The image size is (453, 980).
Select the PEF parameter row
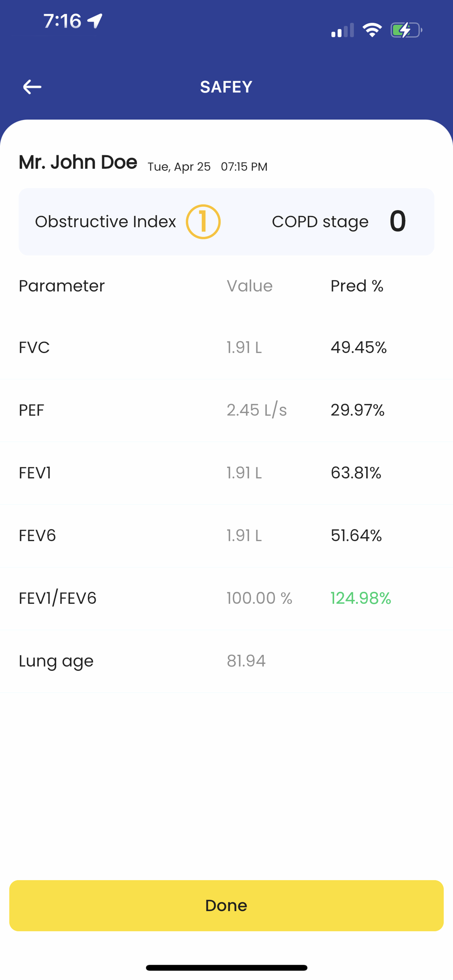(x=226, y=410)
